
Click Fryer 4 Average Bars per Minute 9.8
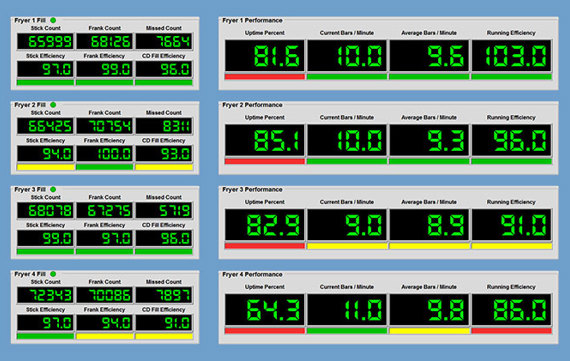(429, 310)
